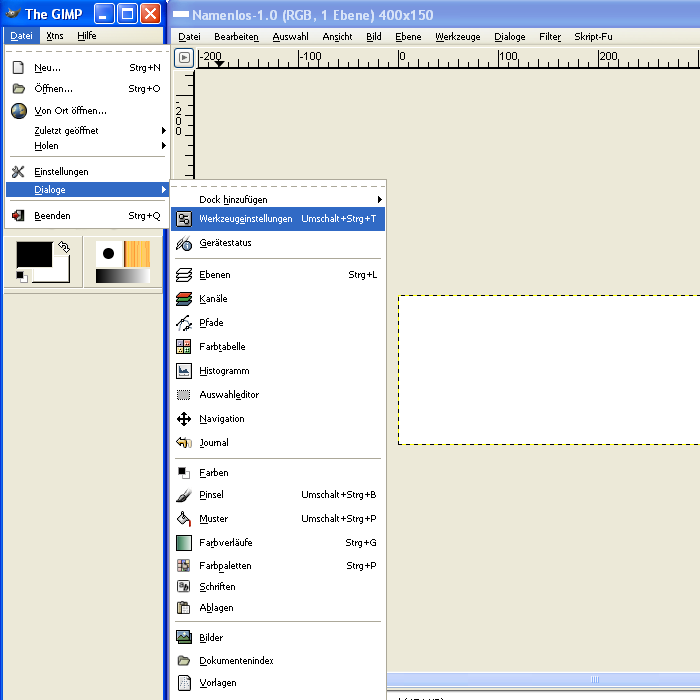Screen dimensions: 700x700
Task: Click the Einstellungen tools icon
Action: point(18,171)
